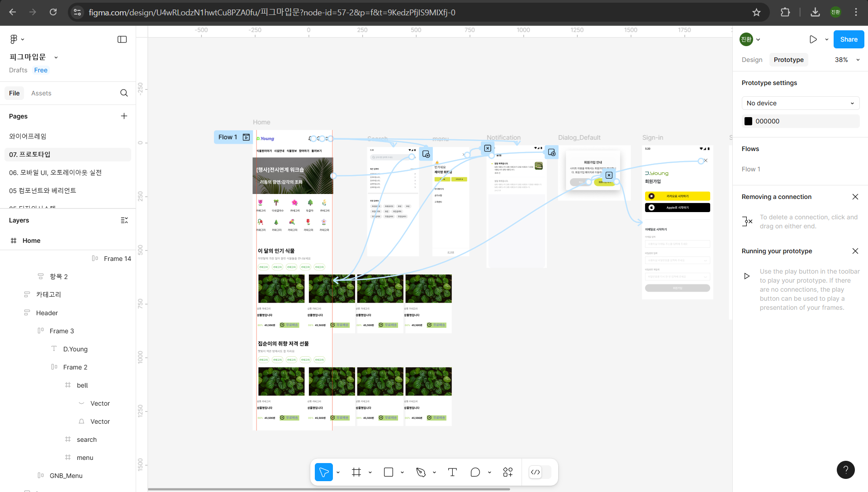Expand the 피그마입문 file name dropdown

(56, 57)
